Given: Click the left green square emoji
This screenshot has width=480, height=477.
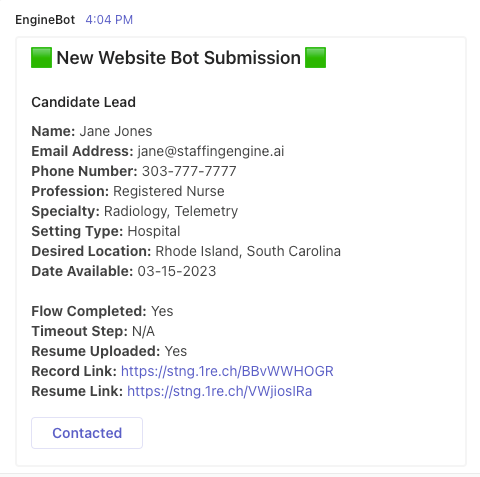Looking at the screenshot, I should pyautogui.click(x=41, y=58).
